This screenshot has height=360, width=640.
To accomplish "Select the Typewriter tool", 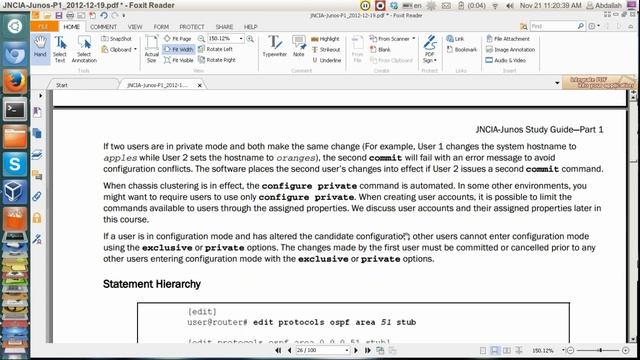I will point(274,47).
